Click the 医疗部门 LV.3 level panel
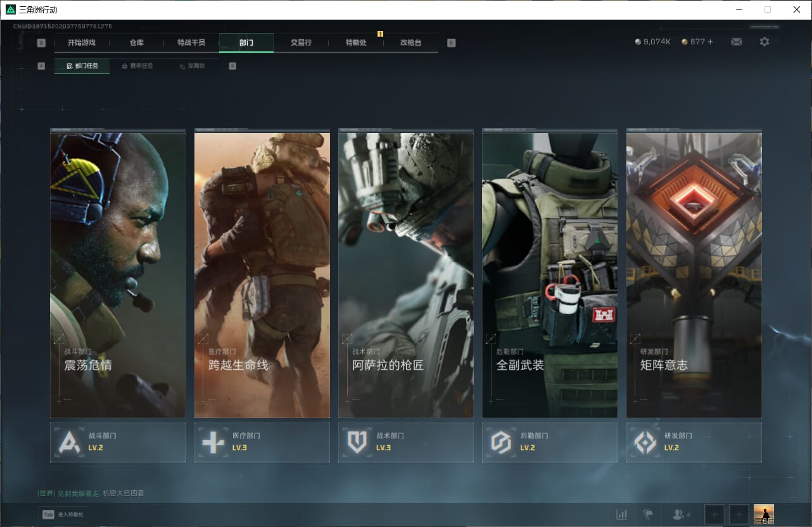The image size is (812, 527). point(262,442)
